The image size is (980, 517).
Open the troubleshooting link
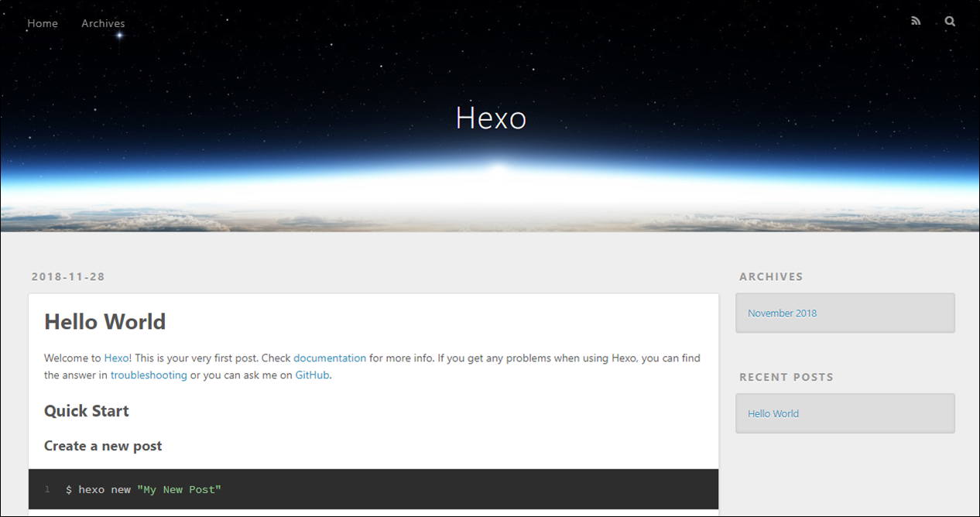pyautogui.click(x=149, y=375)
